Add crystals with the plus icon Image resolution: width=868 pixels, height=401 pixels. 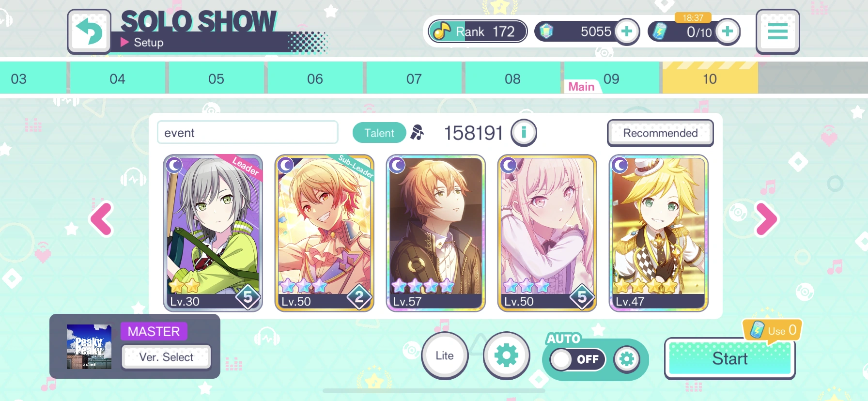coord(627,31)
